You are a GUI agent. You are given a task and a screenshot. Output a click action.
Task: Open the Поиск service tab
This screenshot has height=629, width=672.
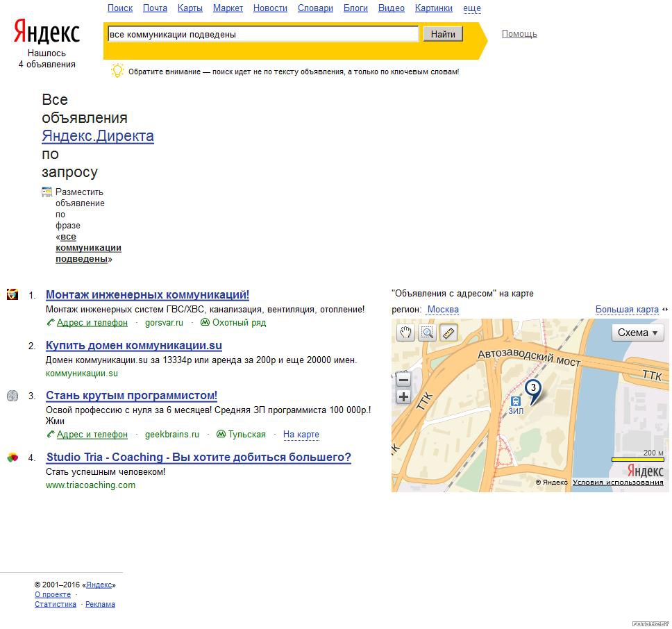coord(120,8)
